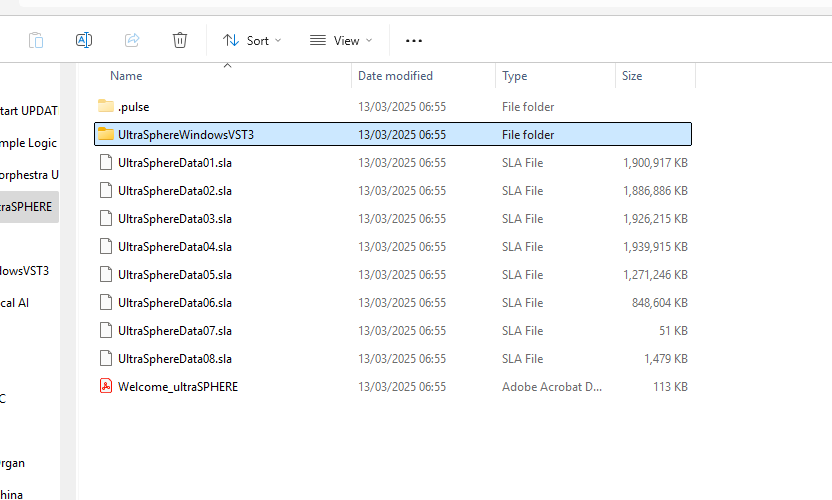
Task: Open the .pulse folder icon
Action: pos(106,106)
